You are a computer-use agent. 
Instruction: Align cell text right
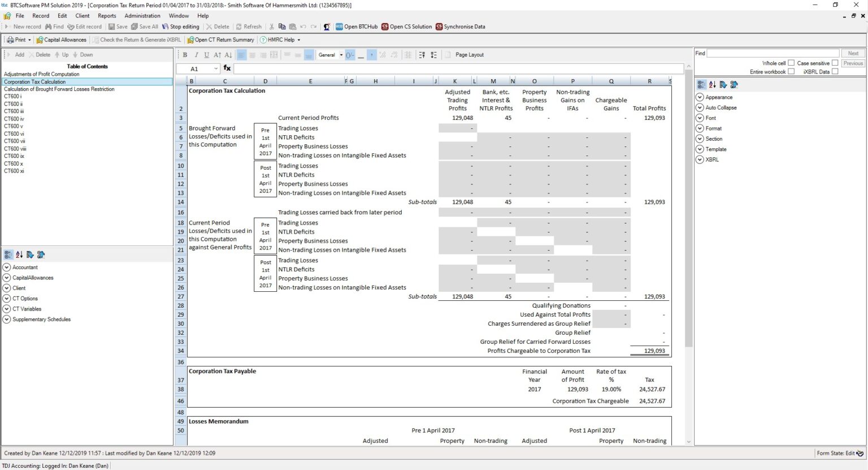click(263, 55)
